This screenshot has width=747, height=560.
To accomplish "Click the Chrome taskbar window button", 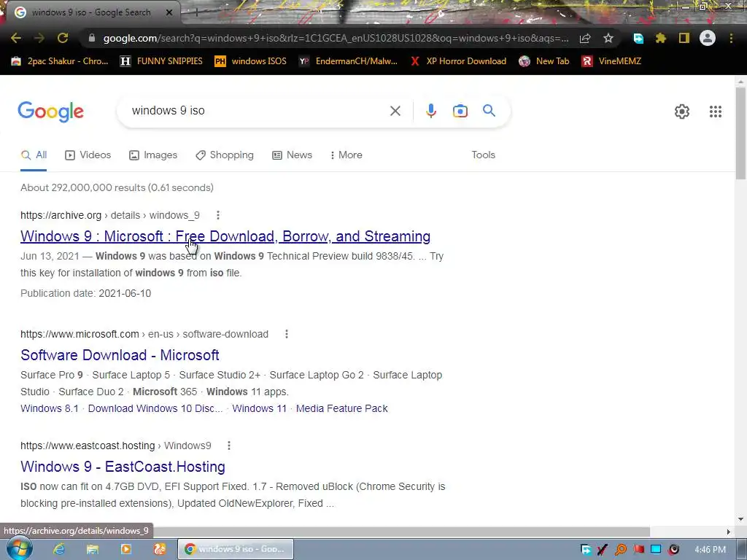I will tap(236, 549).
